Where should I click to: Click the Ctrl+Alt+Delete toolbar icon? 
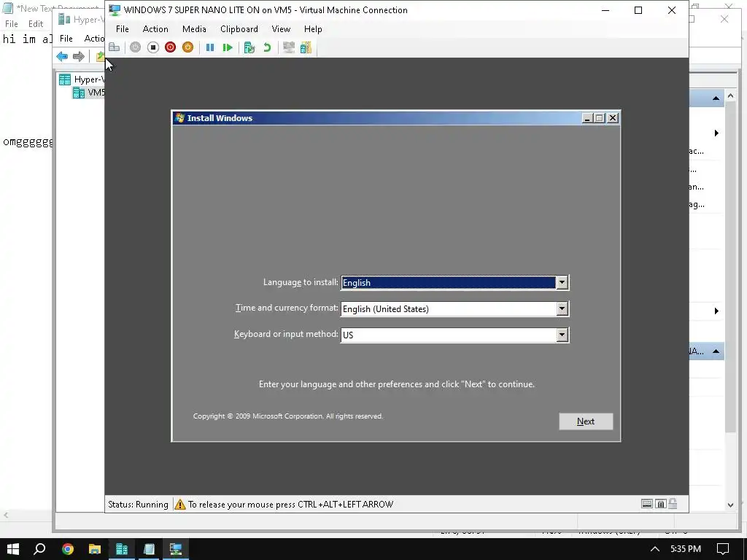click(115, 47)
